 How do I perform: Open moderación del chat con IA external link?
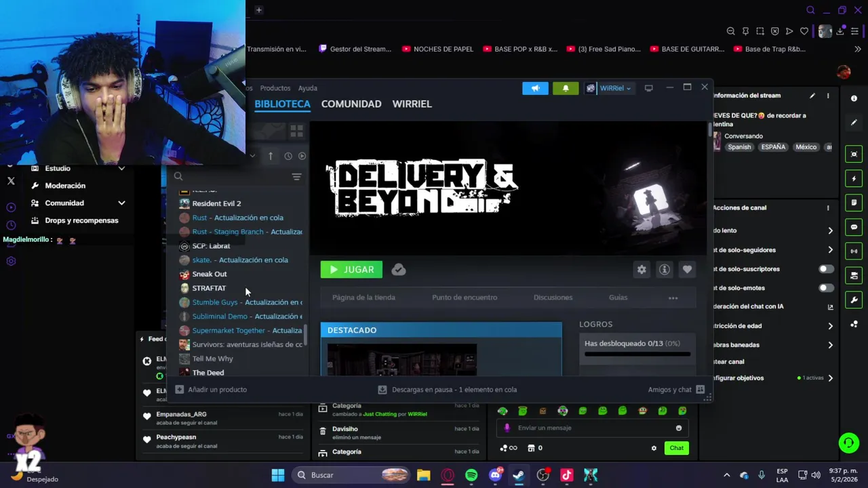coord(830,307)
